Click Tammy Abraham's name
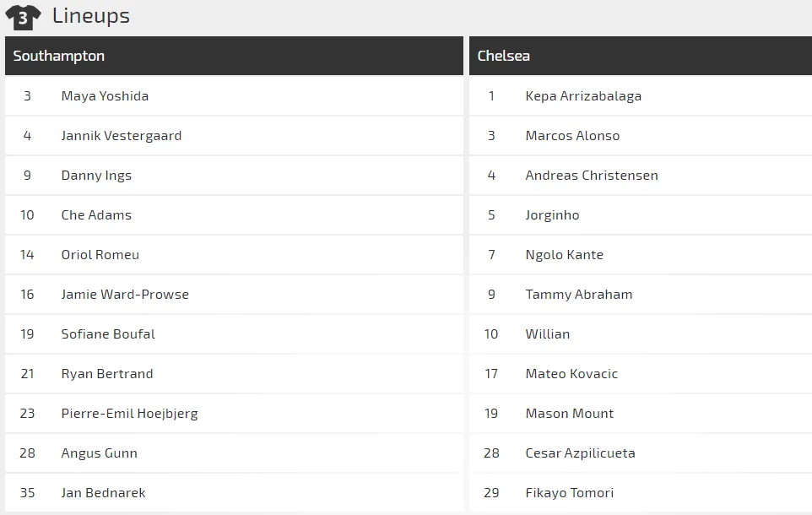 click(578, 295)
